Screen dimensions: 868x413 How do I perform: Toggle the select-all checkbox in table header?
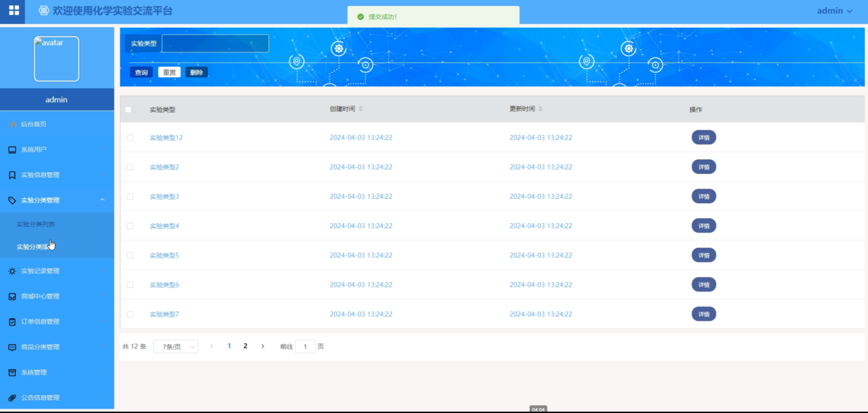tap(128, 109)
